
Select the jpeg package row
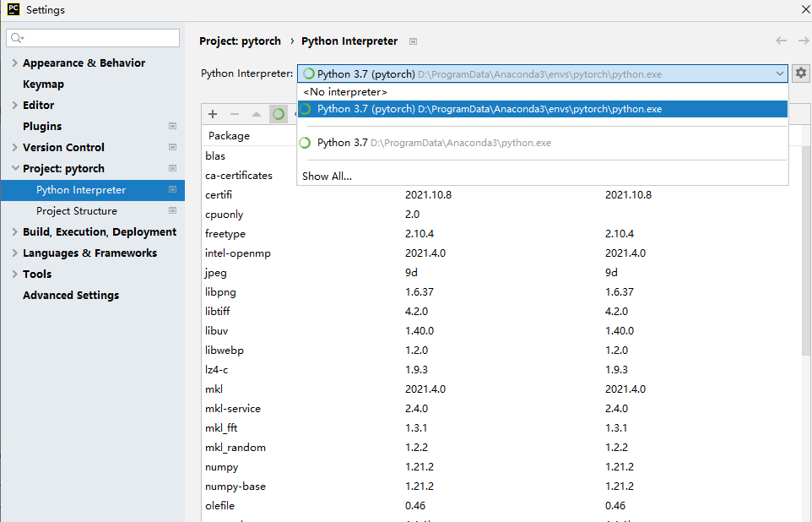(501, 273)
